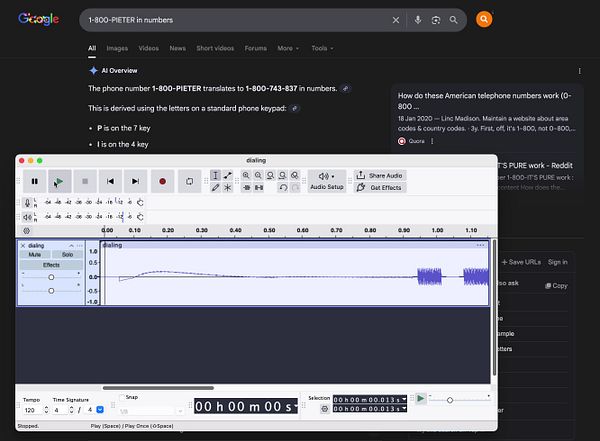Click the Google voice search microphone
This screenshot has width=600, height=441.
click(x=418, y=20)
